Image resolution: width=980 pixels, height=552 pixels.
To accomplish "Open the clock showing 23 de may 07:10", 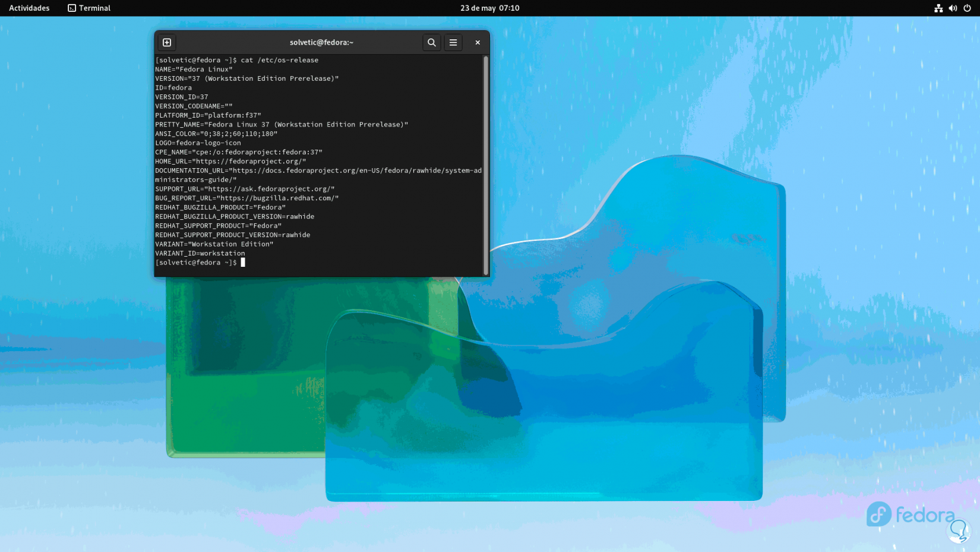I will pos(490,8).
